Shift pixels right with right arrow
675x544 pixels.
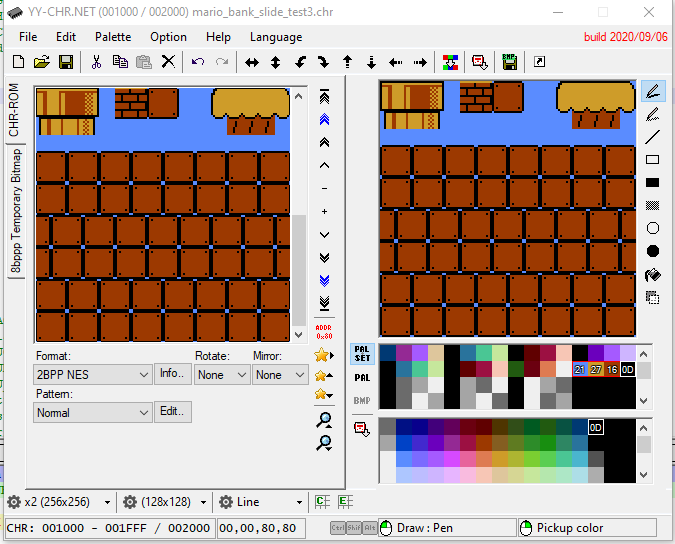tap(420, 62)
